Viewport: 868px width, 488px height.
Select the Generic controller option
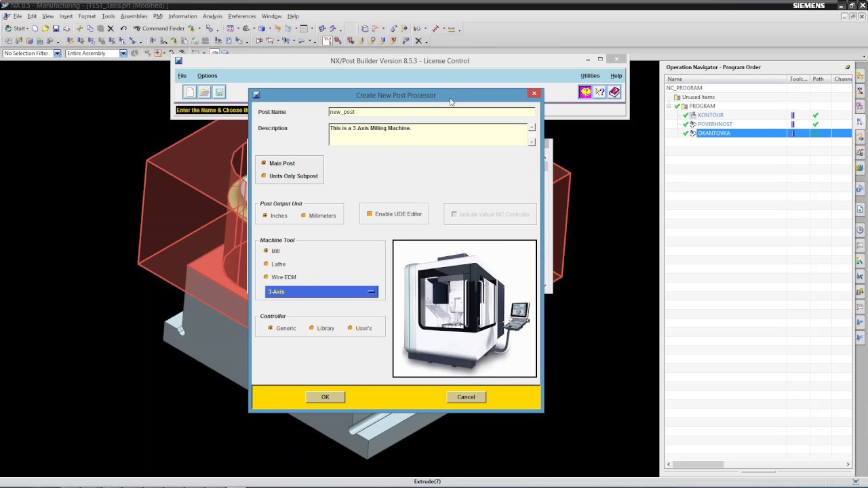[271, 328]
